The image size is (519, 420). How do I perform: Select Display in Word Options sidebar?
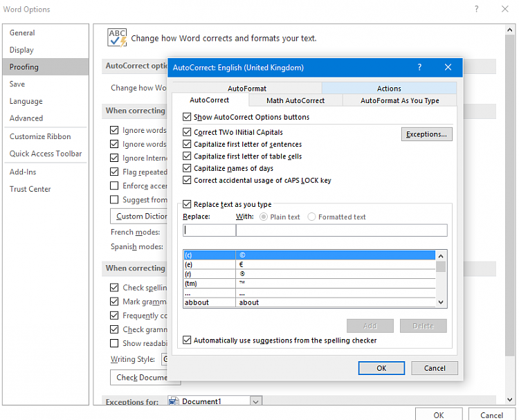tap(46, 50)
